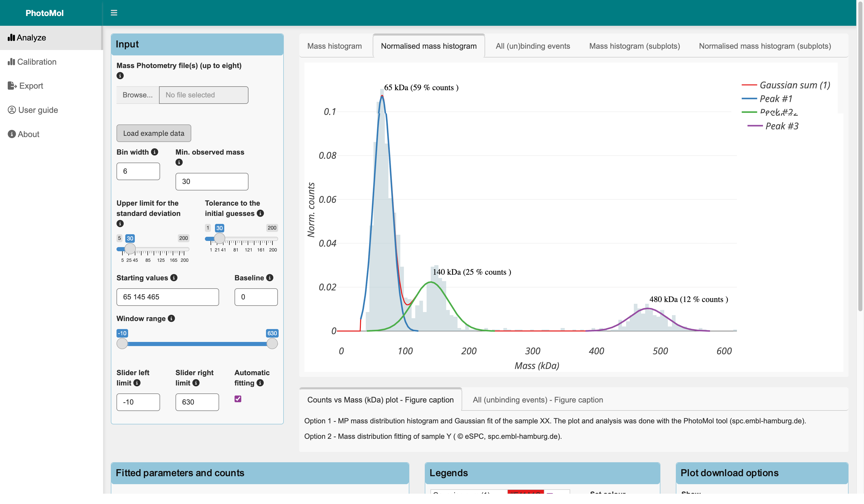
Task: Click the About info icon
Action: (12, 134)
